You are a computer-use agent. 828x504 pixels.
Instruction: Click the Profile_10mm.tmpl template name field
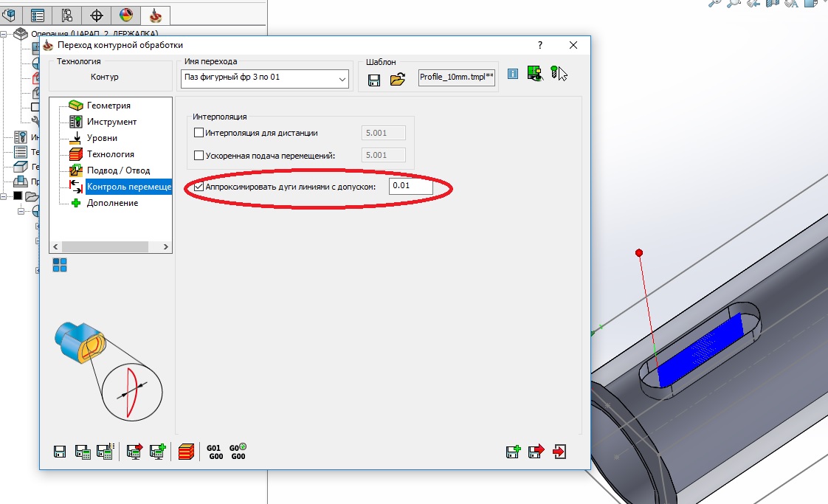456,77
